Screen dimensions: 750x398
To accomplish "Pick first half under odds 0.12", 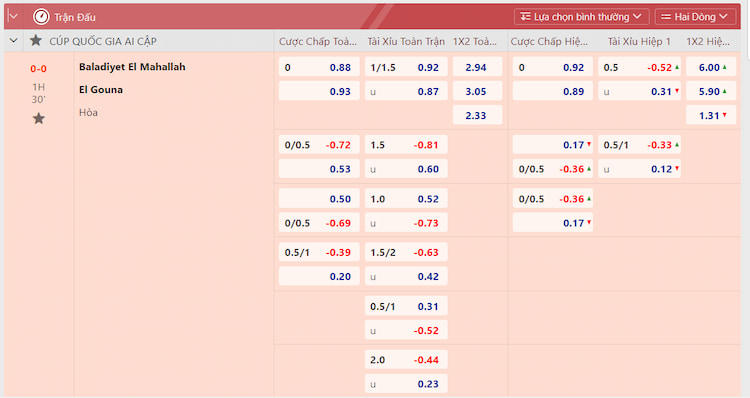I will pyautogui.click(x=640, y=168).
